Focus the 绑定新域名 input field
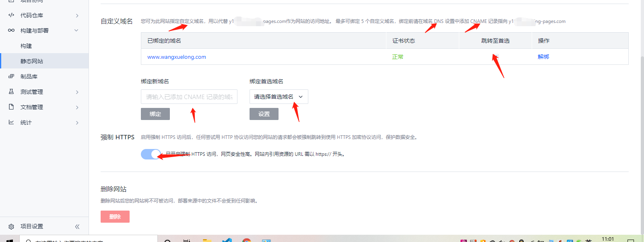 (189, 97)
